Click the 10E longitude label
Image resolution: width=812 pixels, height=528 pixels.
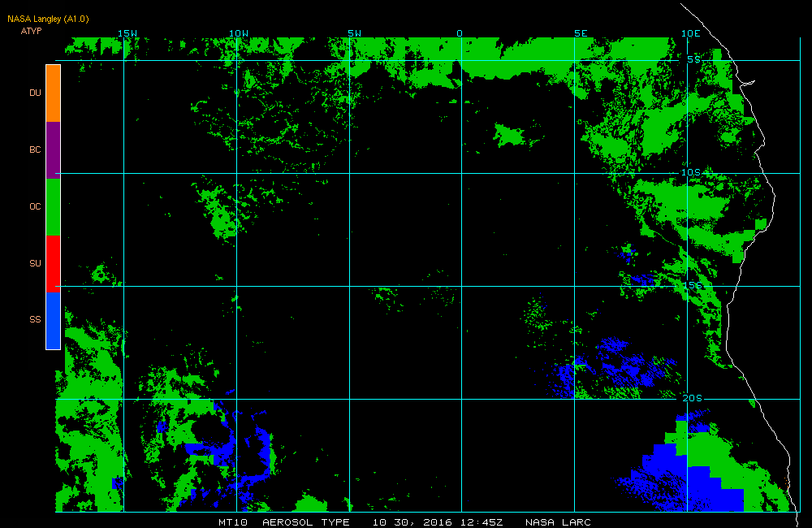click(690, 33)
